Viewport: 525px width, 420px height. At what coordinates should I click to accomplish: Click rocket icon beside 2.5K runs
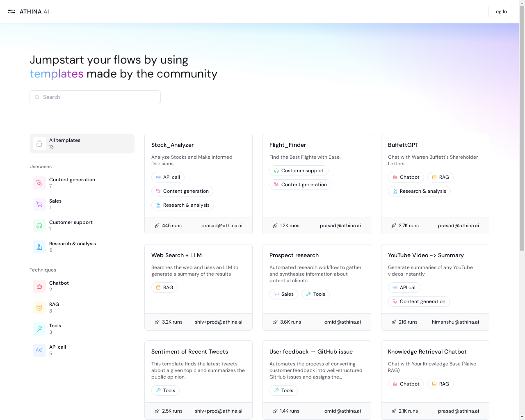[157, 411]
